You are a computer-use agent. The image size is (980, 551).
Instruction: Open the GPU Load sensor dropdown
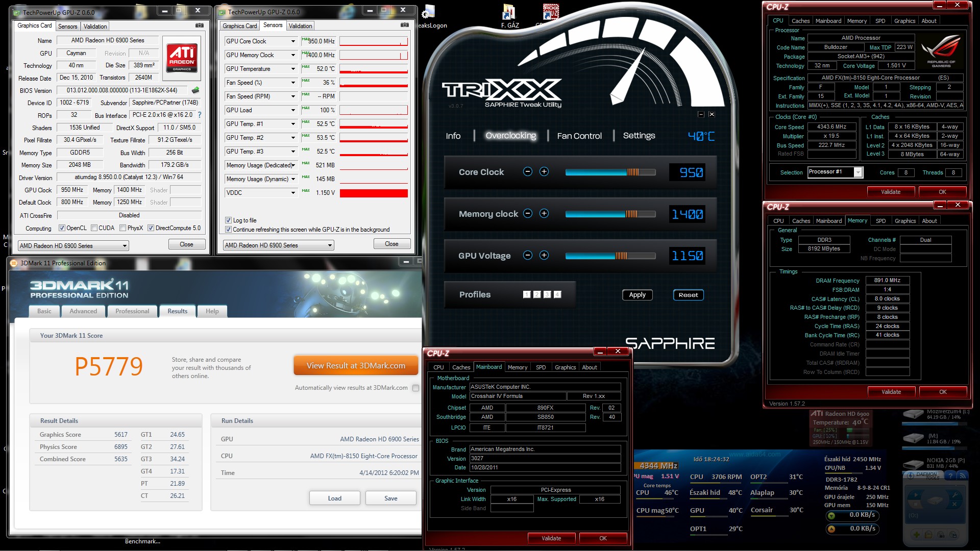[293, 110]
